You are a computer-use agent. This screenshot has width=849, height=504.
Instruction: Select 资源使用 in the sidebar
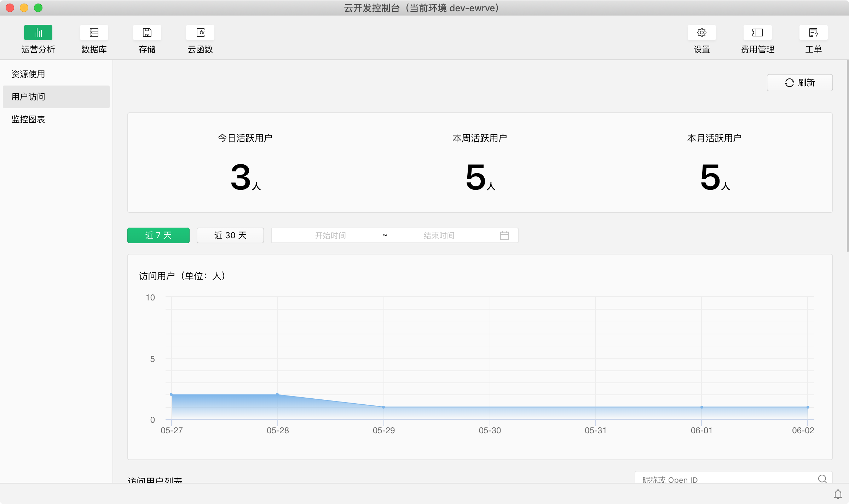click(x=28, y=74)
